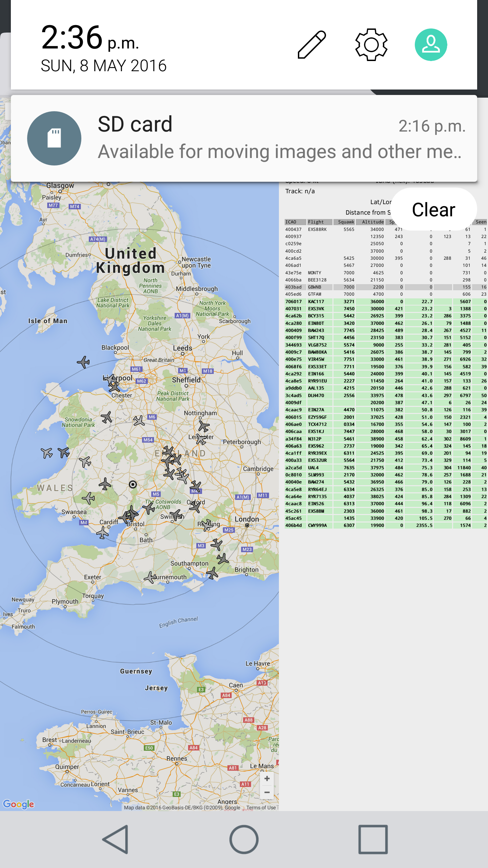This screenshot has width=488, height=868.
Task: Click the Google logo on the map
Action: [19, 804]
